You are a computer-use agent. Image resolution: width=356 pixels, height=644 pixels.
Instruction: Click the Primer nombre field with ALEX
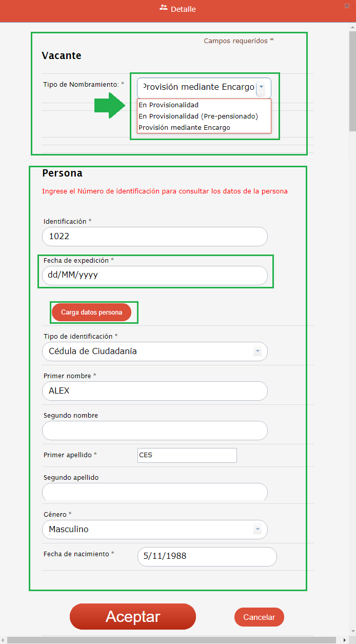[154, 391]
